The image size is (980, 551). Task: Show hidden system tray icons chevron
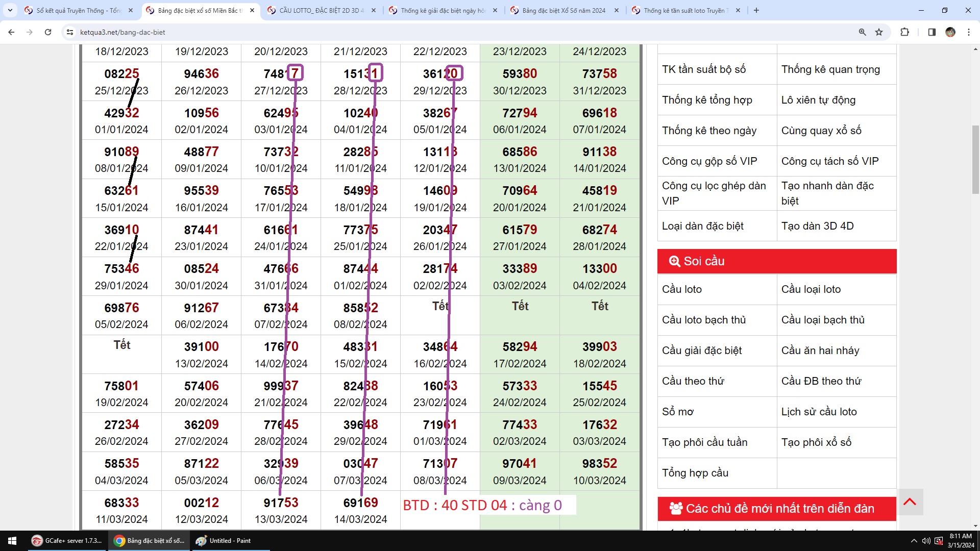[x=914, y=541]
